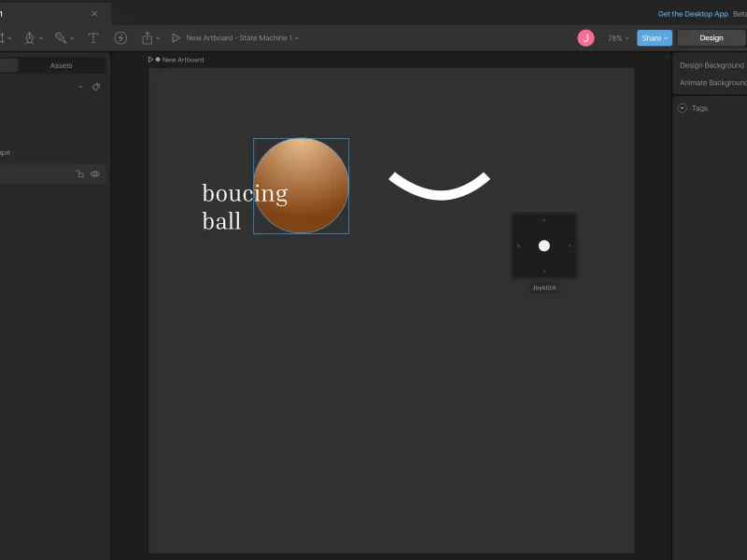Click the pink J user avatar
This screenshot has height=560, width=747.
click(x=586, y=38)
